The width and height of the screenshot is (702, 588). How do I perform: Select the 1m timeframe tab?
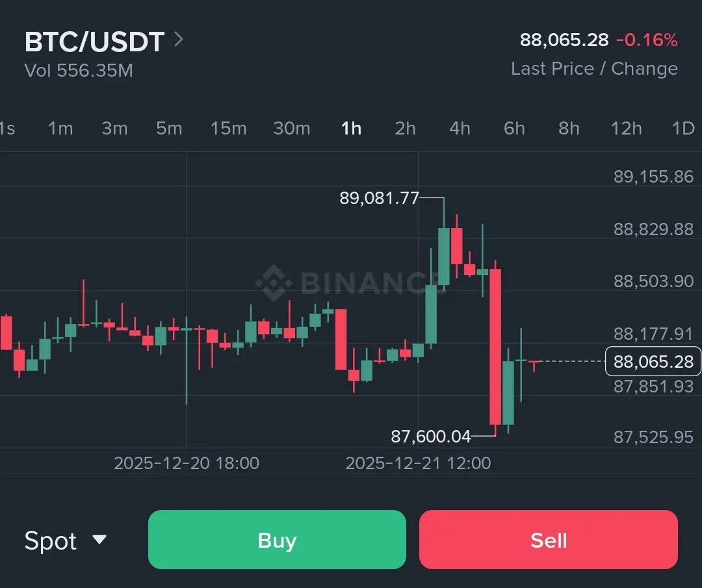click(60, 128)
